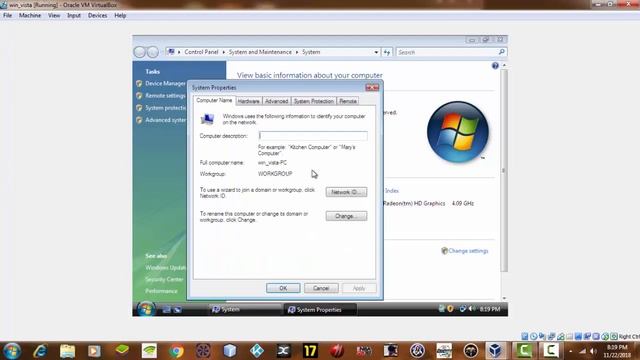Click the shield icon beside Change settings
Viewport: 640px width, 360px height.
444,251
